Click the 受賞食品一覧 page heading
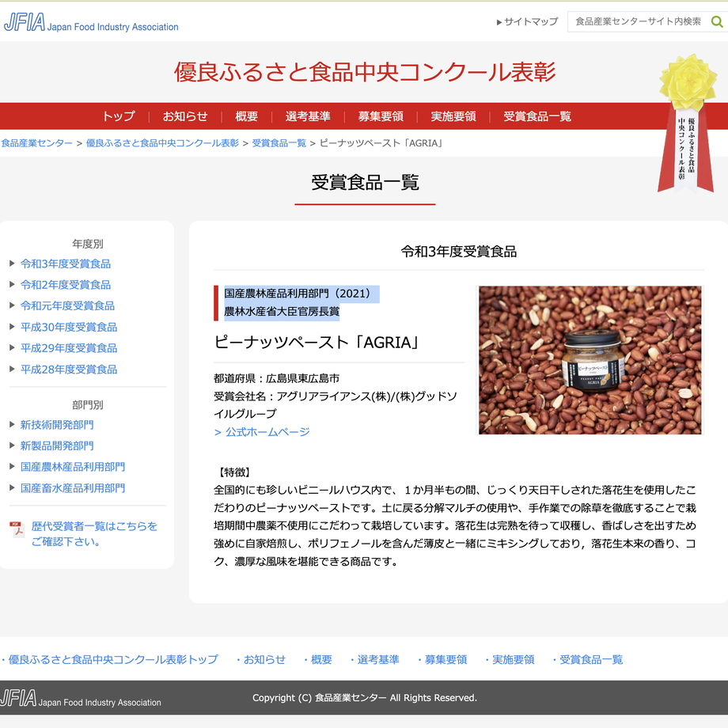The image size is (728, 728). coord(365,183)
